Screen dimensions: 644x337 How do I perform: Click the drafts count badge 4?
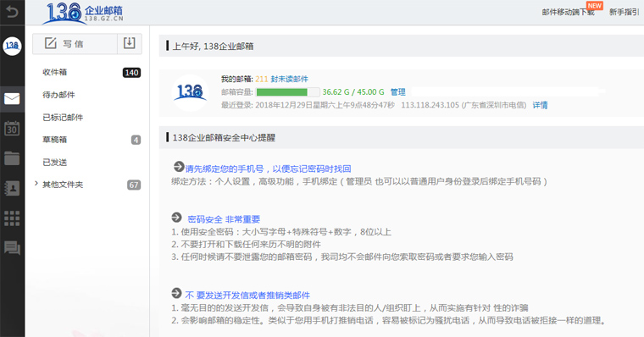coord(136,140)
